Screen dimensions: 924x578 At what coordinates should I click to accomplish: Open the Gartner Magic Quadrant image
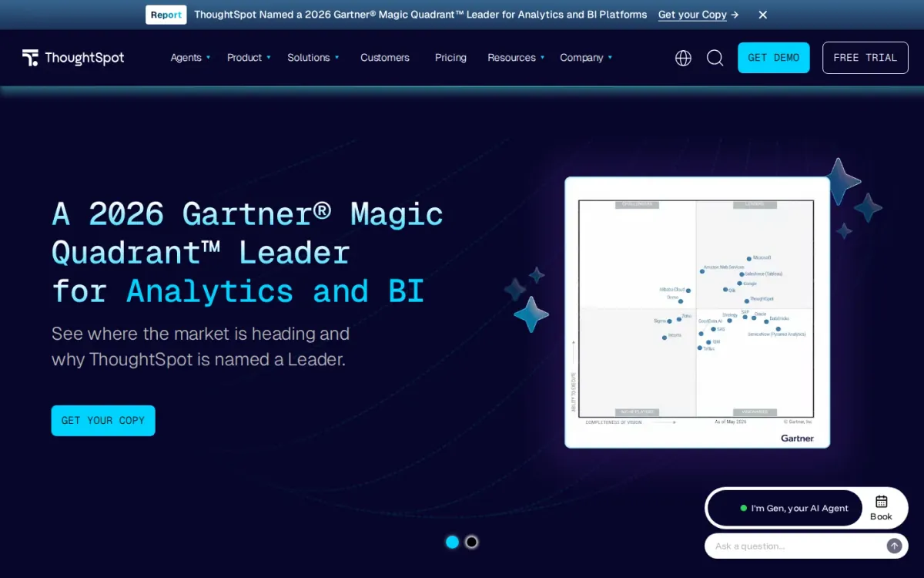(697, 312)
